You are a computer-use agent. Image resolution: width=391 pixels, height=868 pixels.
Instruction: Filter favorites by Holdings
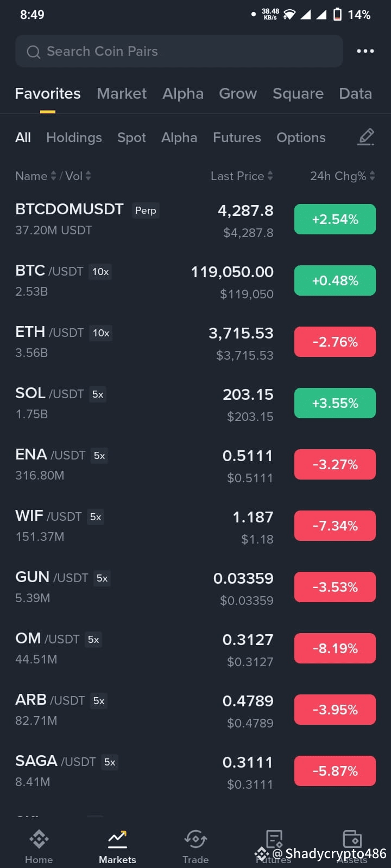coord(74,137)
